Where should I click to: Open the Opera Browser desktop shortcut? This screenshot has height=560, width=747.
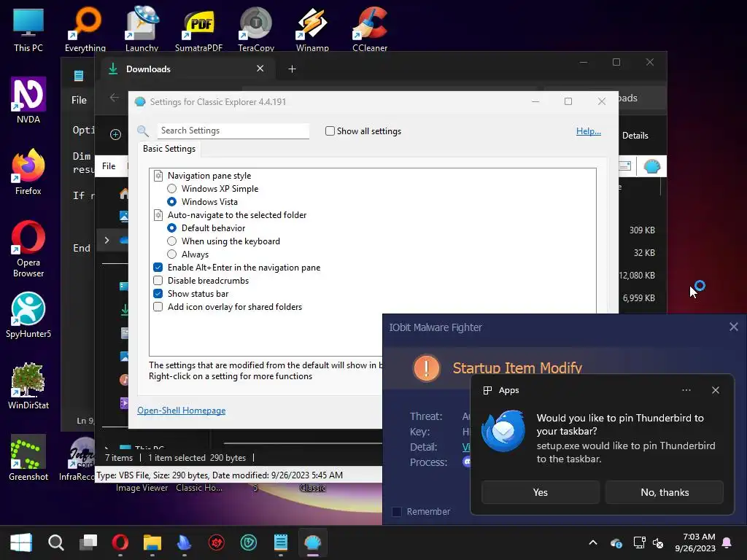[x=28, y=249]
